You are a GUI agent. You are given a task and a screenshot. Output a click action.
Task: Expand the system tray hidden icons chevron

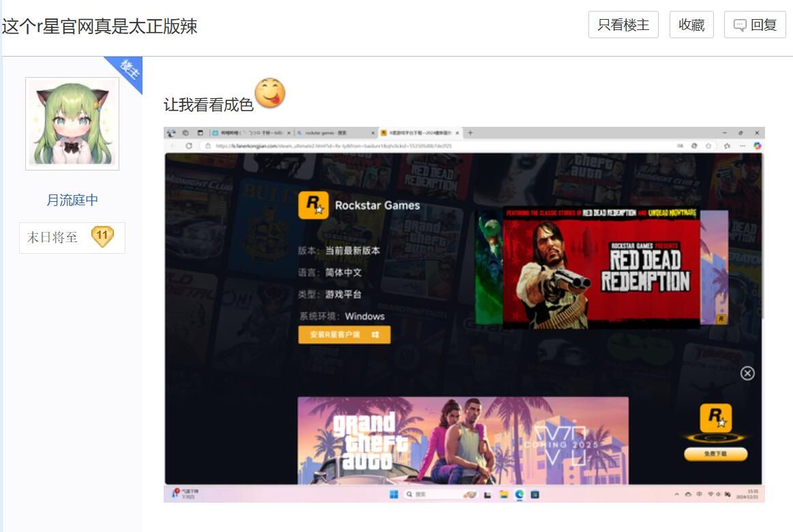(676, 494)
